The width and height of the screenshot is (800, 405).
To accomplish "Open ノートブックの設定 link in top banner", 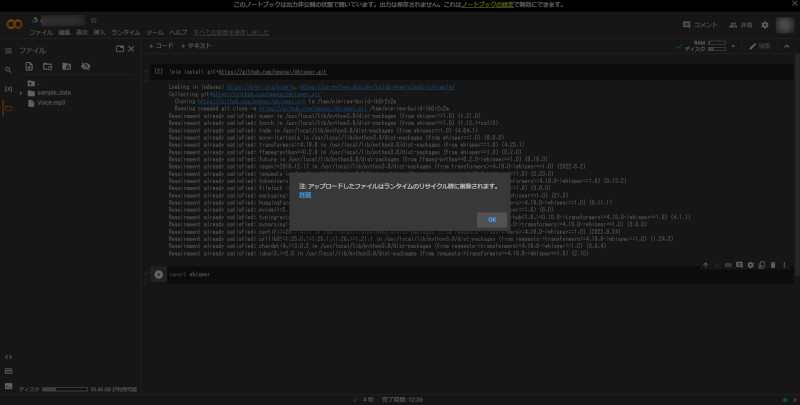I will [487, 5].
